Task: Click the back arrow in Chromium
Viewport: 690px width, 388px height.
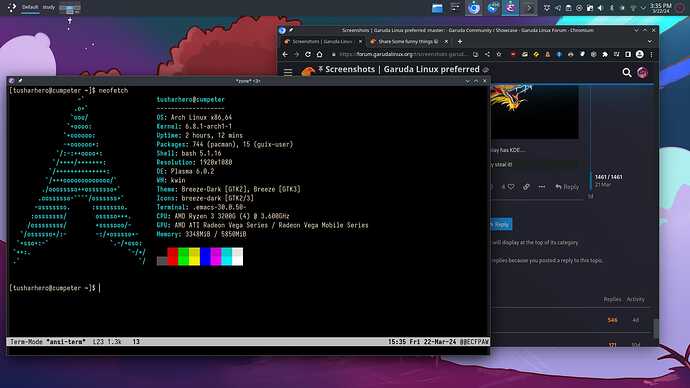Action: tap(285, 55)
